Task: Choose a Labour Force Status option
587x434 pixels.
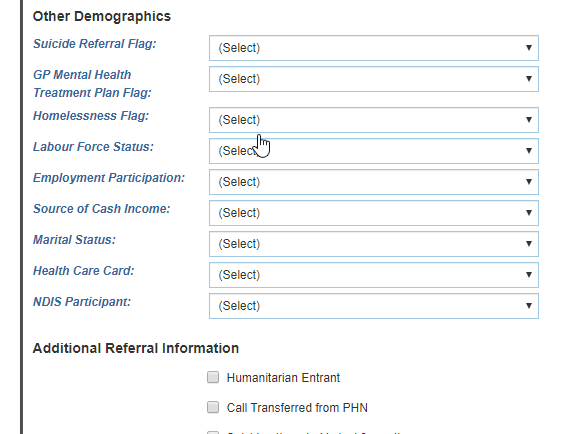Action: (x=374, y=151)
